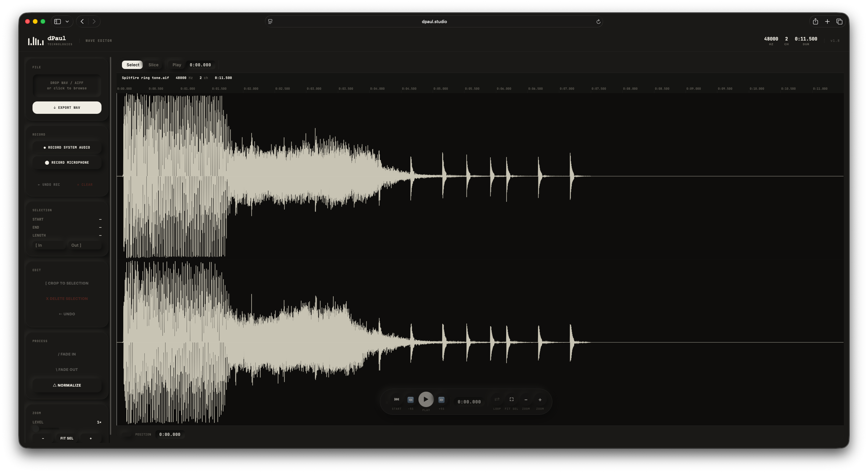Click the zoom LEVEL slider knob
The width and height of the screenshot is (868, 473).
[36, 429]
